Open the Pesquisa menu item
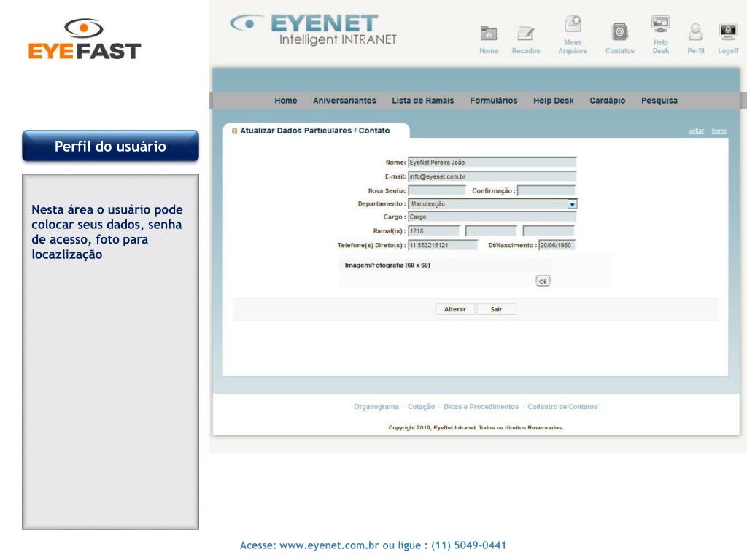 tap(659, 101)
